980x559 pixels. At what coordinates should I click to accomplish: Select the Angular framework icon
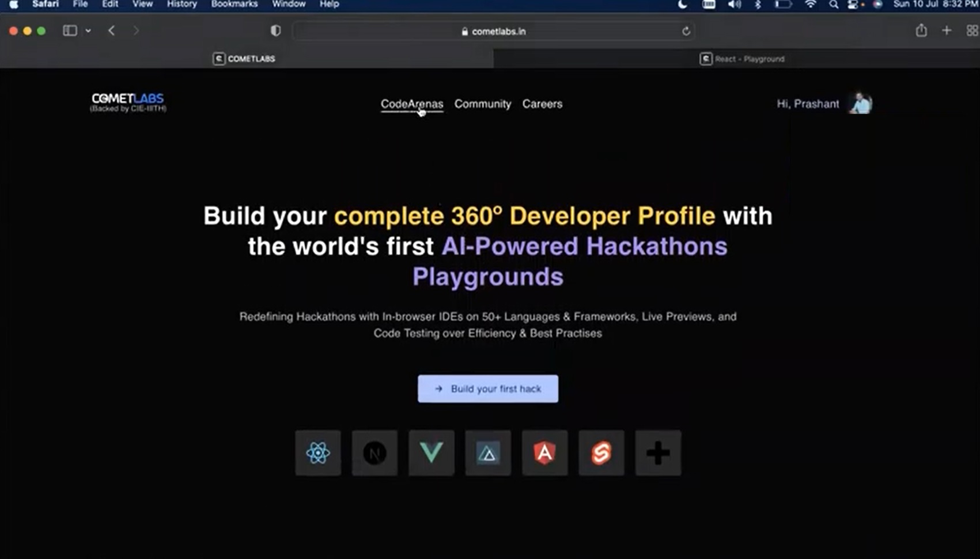click(544, 453)
